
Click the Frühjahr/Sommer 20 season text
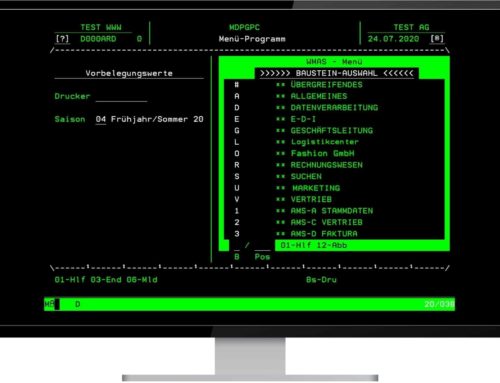point(157,119)
